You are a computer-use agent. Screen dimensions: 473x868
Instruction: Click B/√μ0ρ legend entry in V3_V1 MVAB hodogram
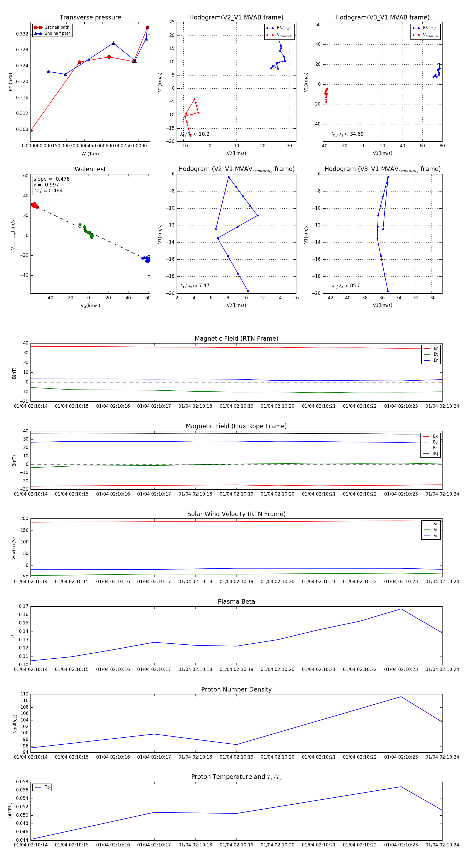425,28
